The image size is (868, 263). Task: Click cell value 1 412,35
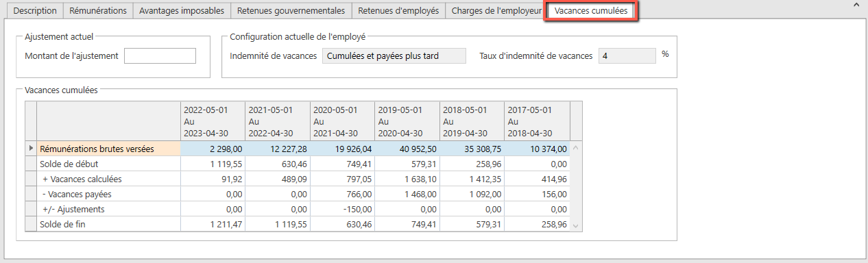pyautogui.click(x=472, y=179)
